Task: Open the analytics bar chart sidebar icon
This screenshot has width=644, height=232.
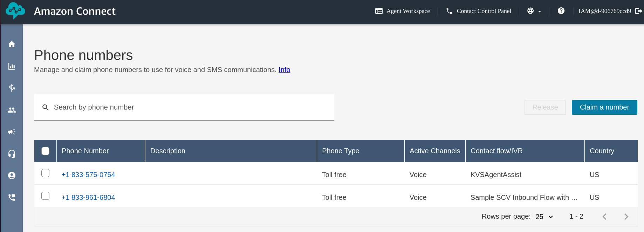Action: tap(12, 66)
